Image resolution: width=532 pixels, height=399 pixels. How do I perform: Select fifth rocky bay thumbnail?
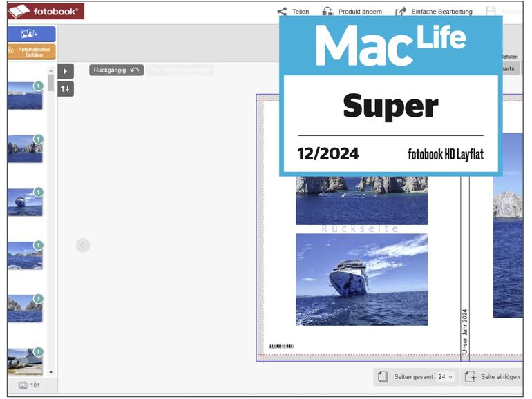point(25,308)
